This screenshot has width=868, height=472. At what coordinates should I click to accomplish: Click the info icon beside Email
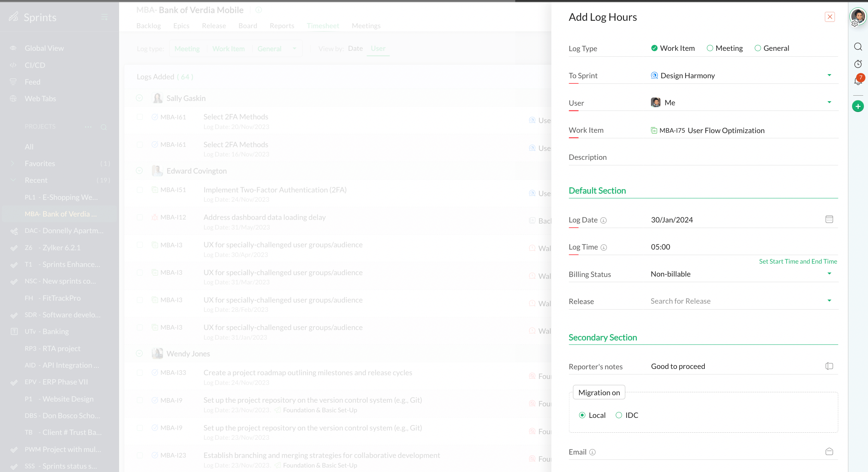592,452
